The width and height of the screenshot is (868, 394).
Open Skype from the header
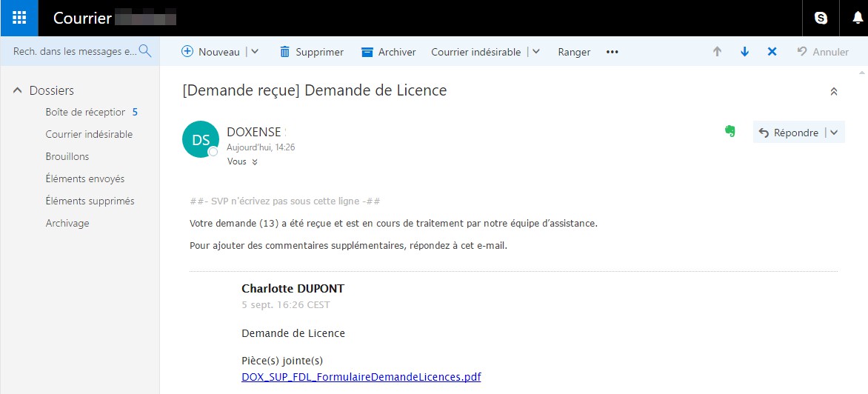click(x=821, y=19)
